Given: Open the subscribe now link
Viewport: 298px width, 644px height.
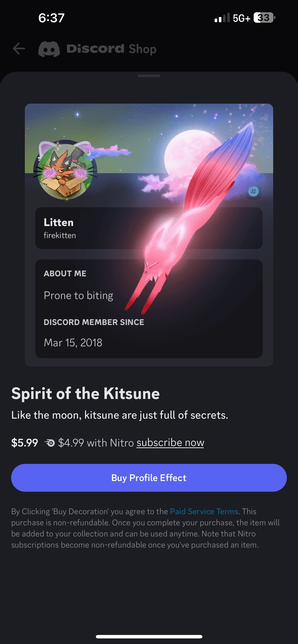Looking at the screenshot, I should (170, 443).
